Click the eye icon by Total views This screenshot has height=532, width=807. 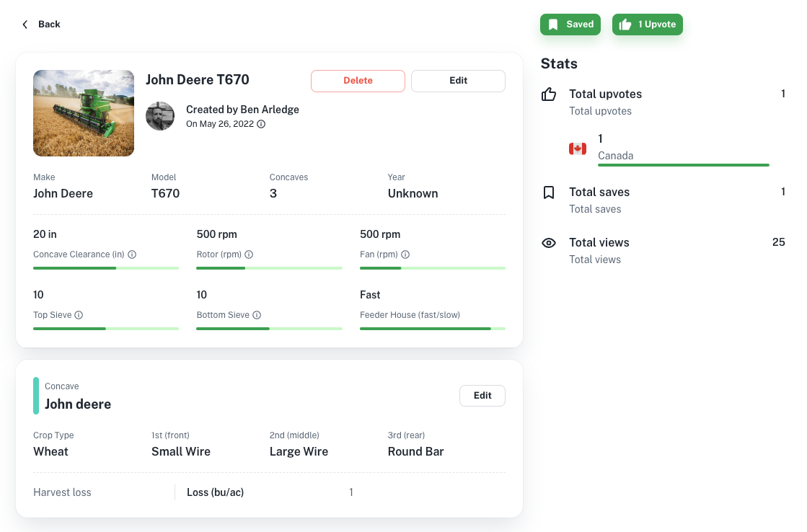pos(549,243)
